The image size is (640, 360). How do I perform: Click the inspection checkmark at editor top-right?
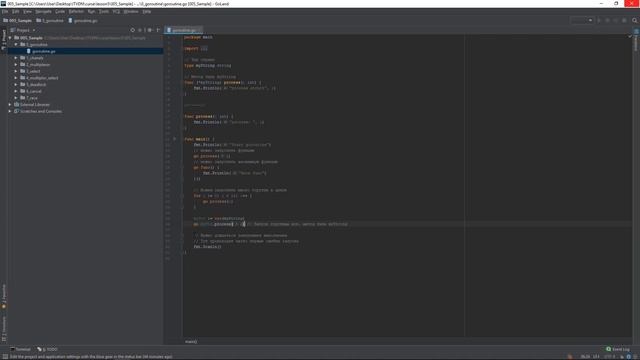click(x=630, y=37)
